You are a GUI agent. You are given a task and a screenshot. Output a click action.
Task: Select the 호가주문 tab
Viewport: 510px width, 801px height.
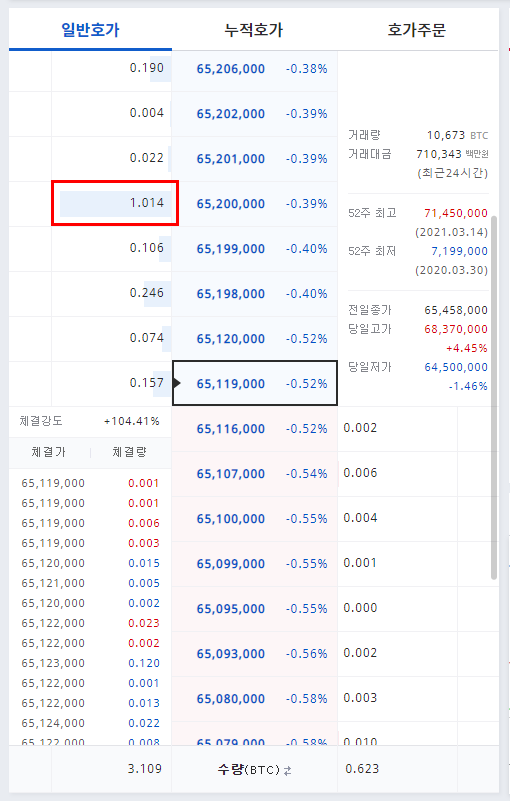pyautogui.click(x=416, y=30)
